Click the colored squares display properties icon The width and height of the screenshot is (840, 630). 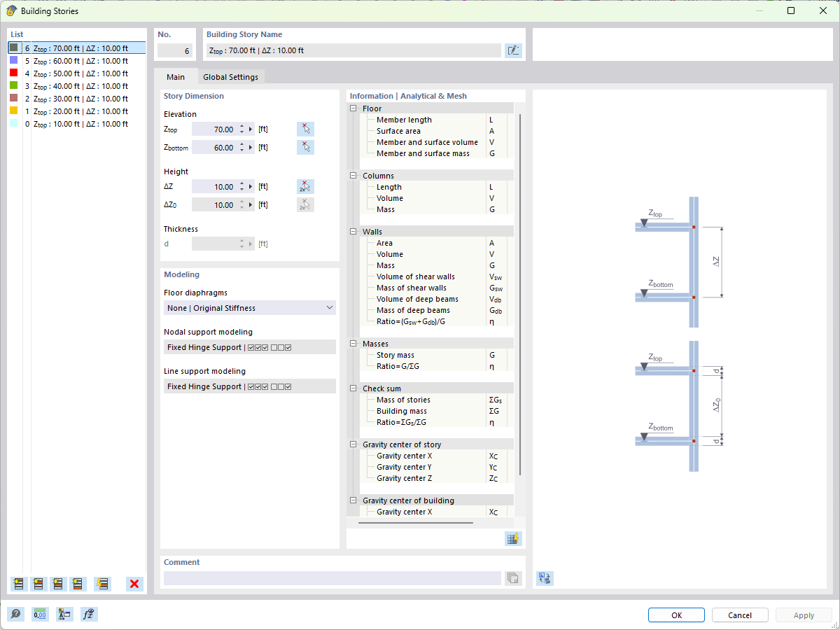tap(64, 614)
